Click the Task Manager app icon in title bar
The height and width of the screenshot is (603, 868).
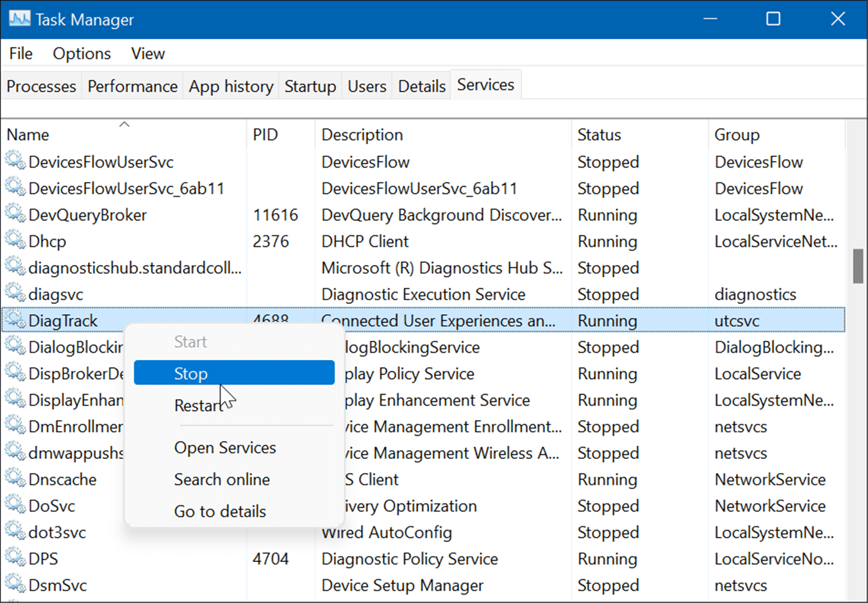[20, 19]
